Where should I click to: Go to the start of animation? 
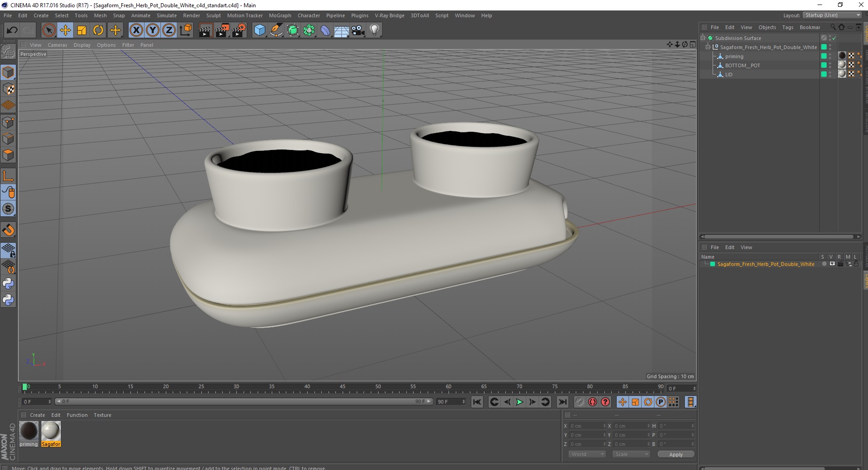tap(477, 402)
